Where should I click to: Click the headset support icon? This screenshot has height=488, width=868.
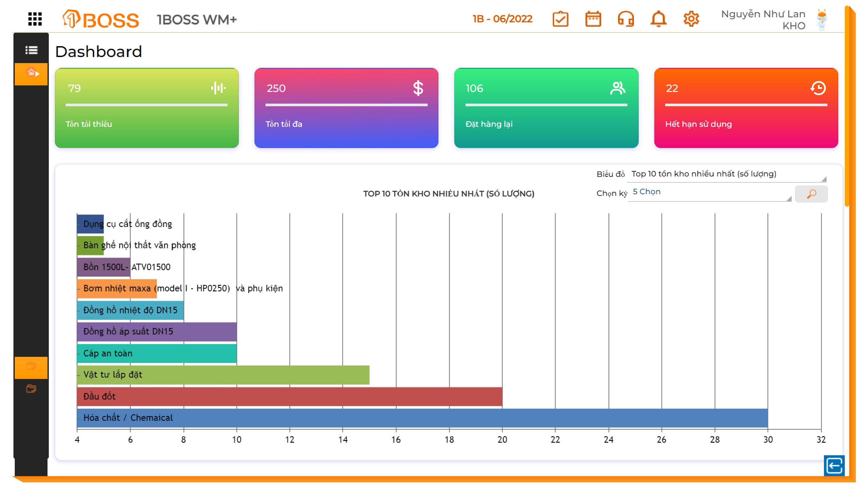point(625,19)
